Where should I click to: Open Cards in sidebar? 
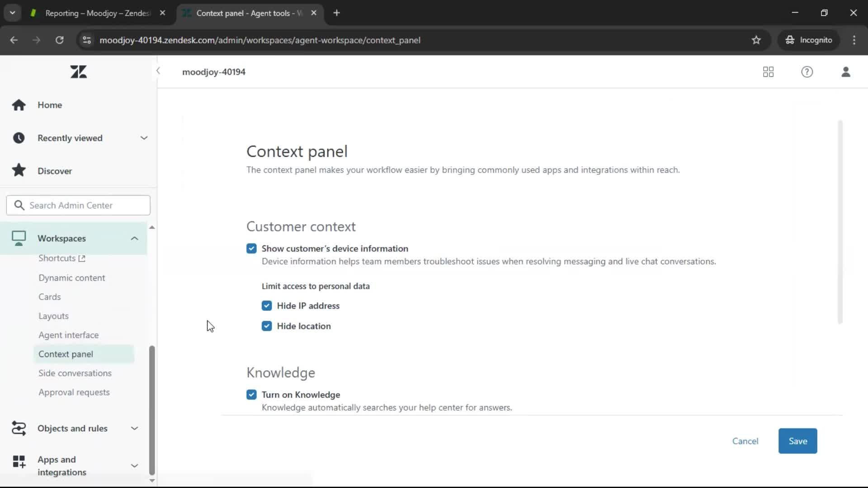coord(49,297)
